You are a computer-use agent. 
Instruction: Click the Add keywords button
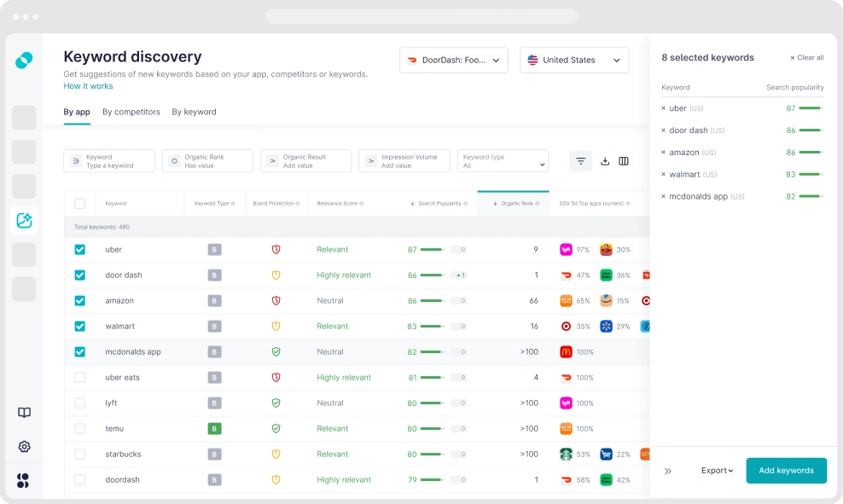coord(786,471)
